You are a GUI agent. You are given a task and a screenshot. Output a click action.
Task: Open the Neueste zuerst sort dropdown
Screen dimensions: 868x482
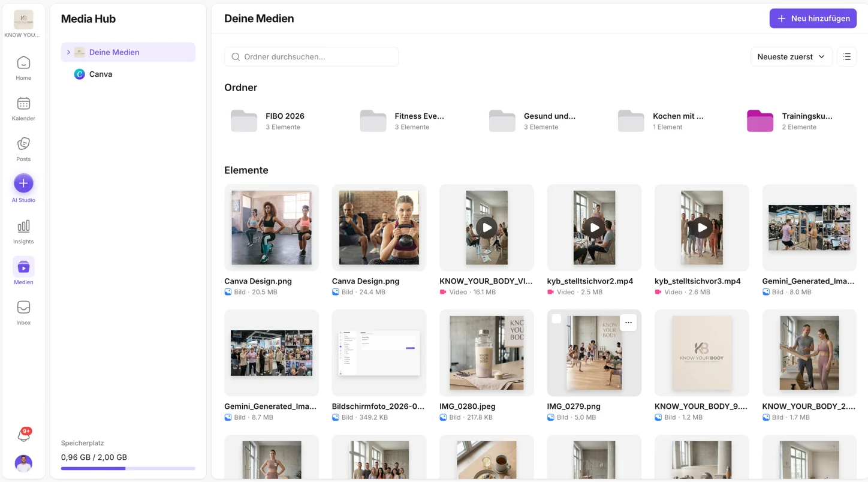[x=791, y=56]
